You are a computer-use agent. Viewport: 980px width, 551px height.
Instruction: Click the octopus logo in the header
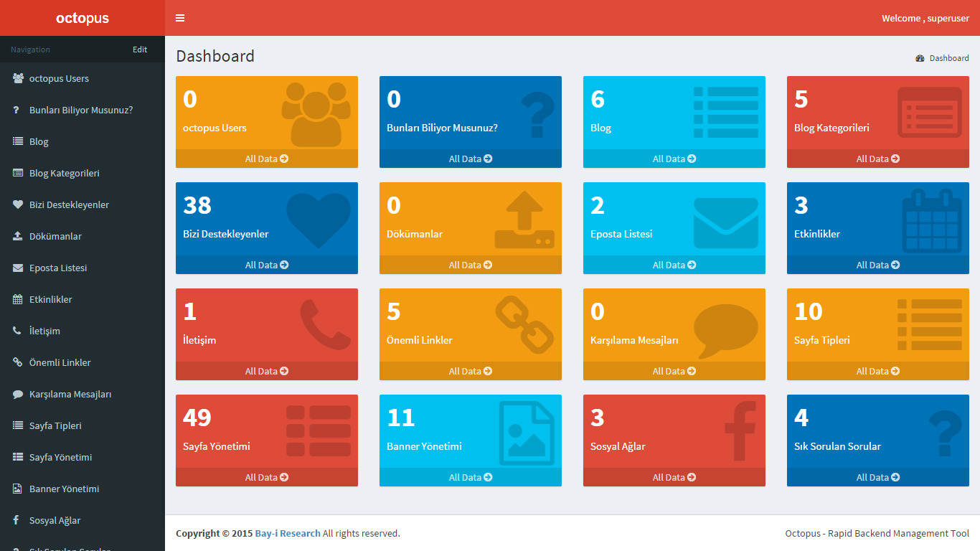coord(82,17)
